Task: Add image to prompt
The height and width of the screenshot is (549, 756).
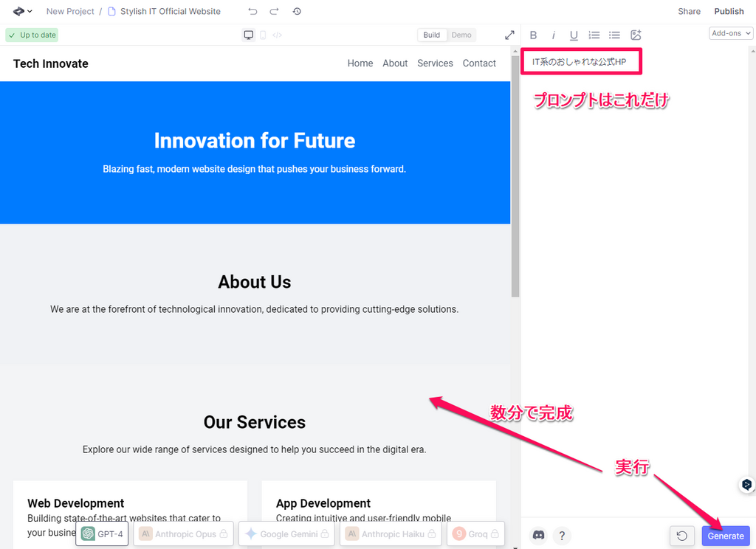Action: pos(636,35)
